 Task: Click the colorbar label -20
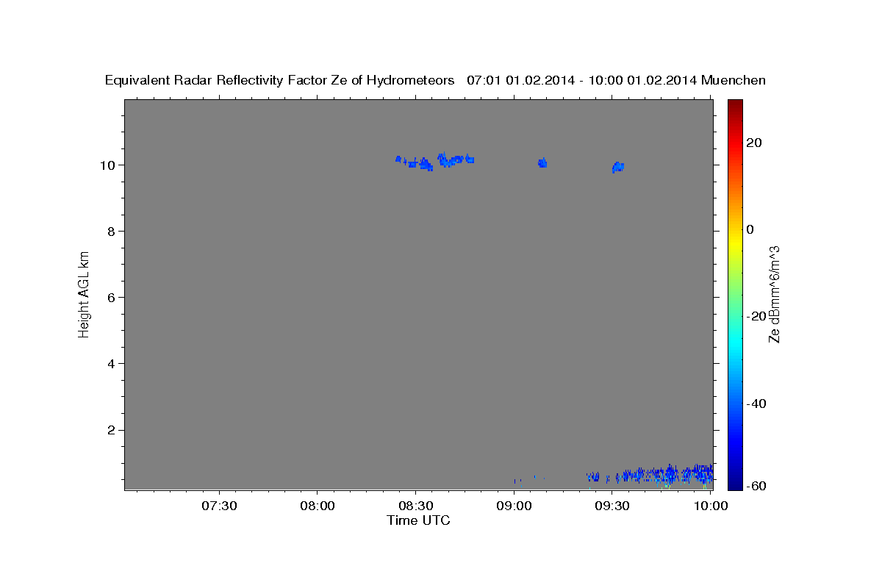point(755,316)
